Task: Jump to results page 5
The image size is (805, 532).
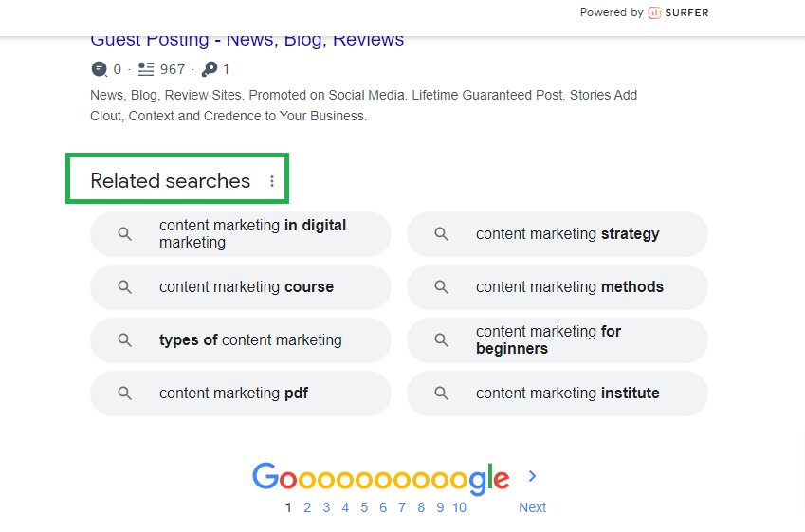Action: (364, 507)
